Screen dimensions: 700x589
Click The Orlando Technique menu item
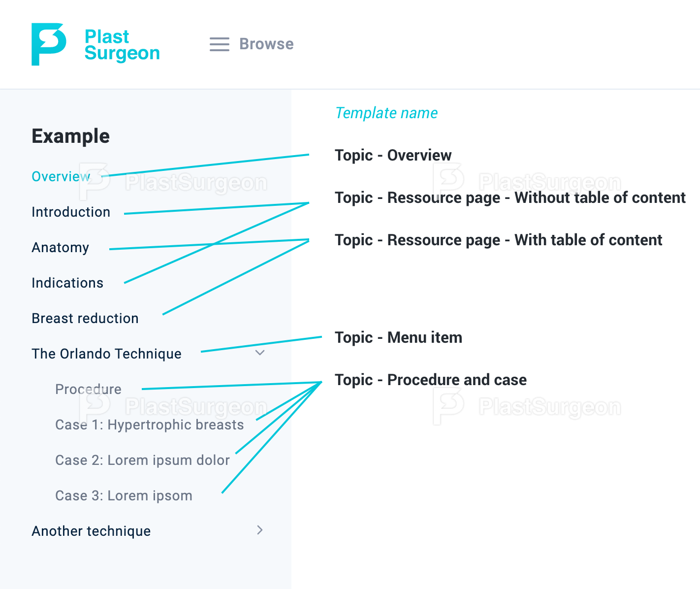(106, 354)
